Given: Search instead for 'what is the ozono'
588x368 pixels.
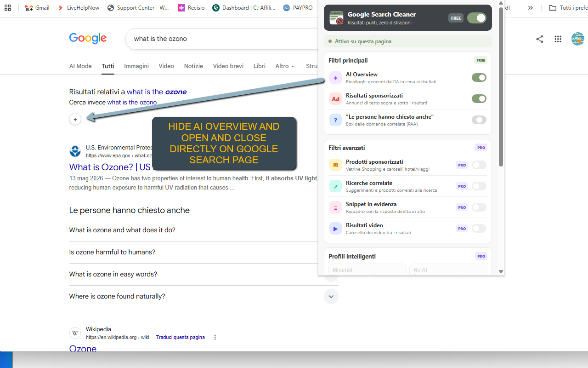Looking at the screenshot, I should (132, 102).
